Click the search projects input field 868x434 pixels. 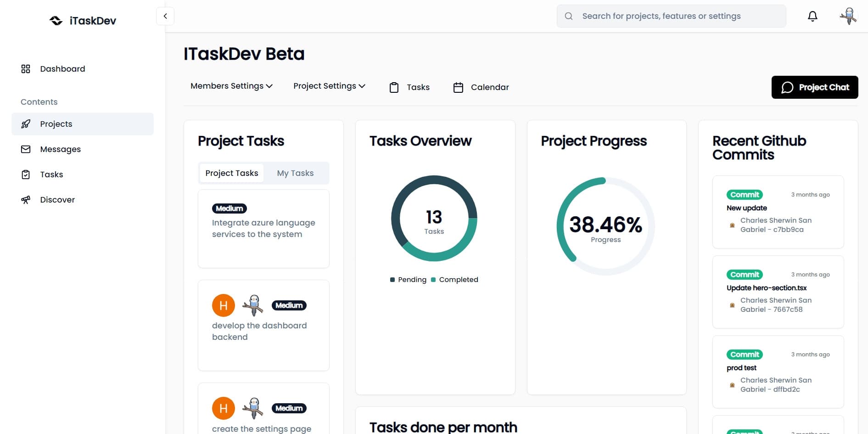[671, 16]
